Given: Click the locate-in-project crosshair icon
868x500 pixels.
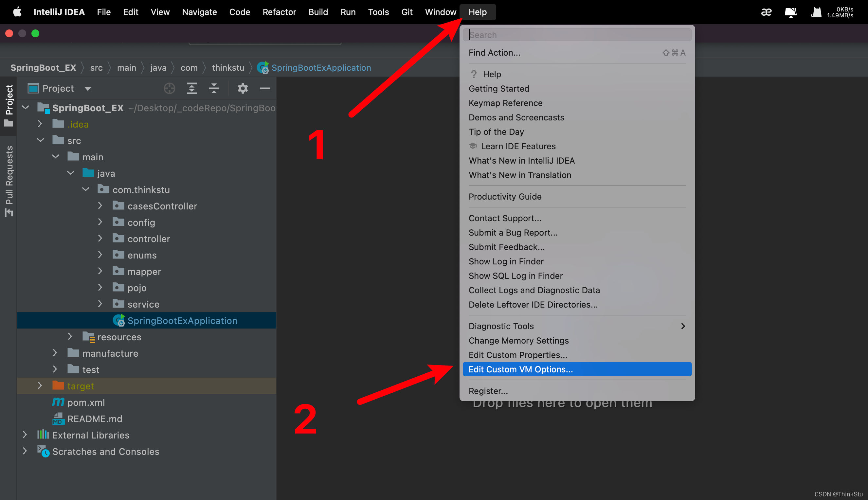Looking at the screenshot, I should click(x=169, y=88).
